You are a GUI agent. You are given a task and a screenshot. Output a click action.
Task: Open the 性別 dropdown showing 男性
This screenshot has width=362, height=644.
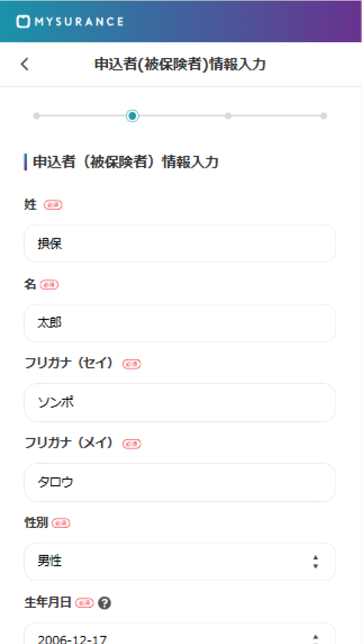tap(180, 562)
